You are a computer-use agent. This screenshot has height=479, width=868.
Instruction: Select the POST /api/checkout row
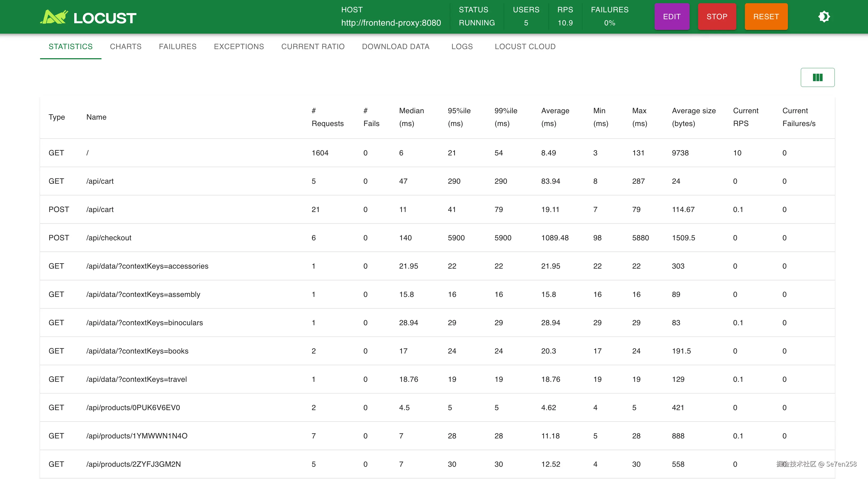(x=108, y=238)
